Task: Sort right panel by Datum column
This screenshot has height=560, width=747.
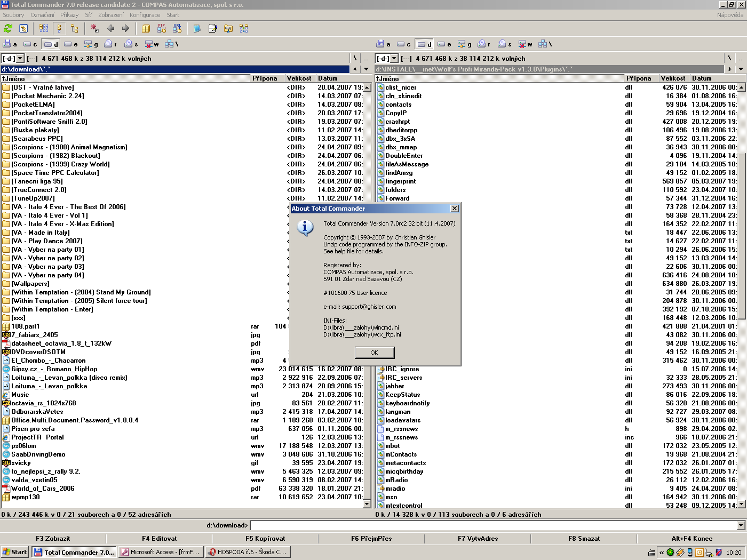Action: (718, 78)
